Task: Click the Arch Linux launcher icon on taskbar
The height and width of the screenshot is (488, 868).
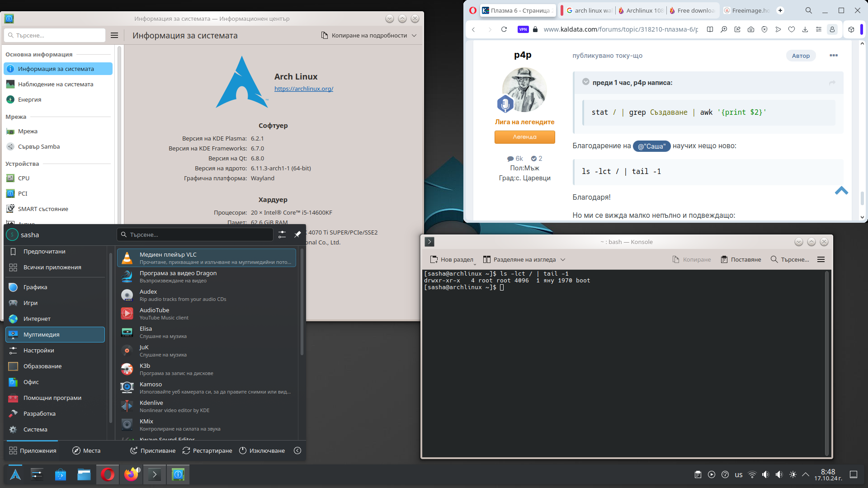Action: pyautogui.click(x=15, y=474)
